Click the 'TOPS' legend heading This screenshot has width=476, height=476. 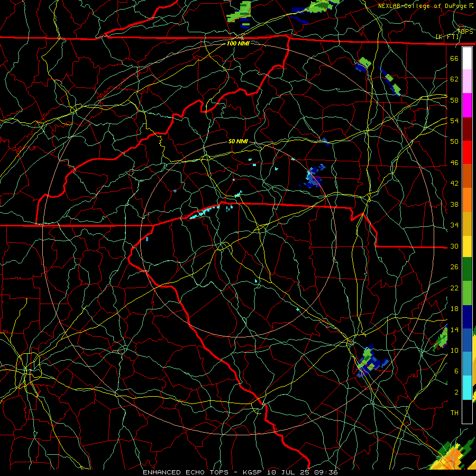465,32
